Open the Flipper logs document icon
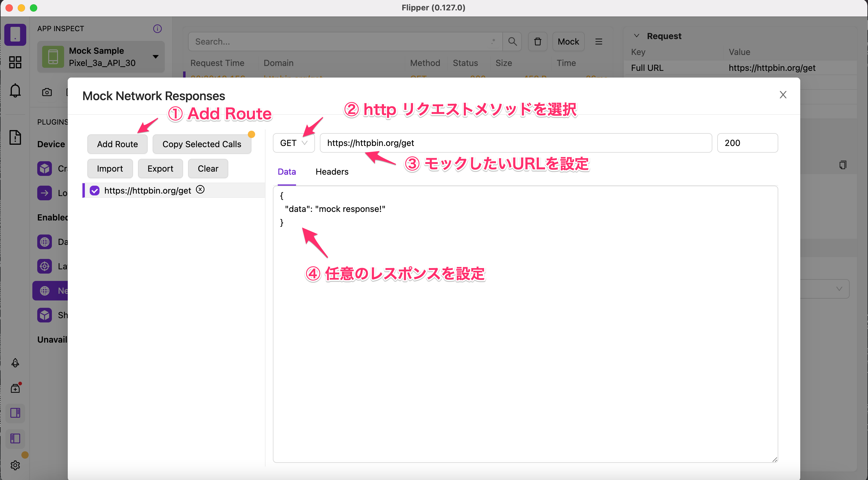The width and height of the screenshot is (868, 480). tap(15, 137)
